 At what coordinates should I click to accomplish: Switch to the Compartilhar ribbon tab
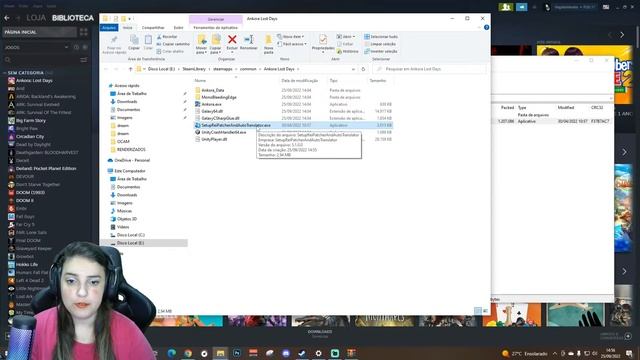[153, 28]
